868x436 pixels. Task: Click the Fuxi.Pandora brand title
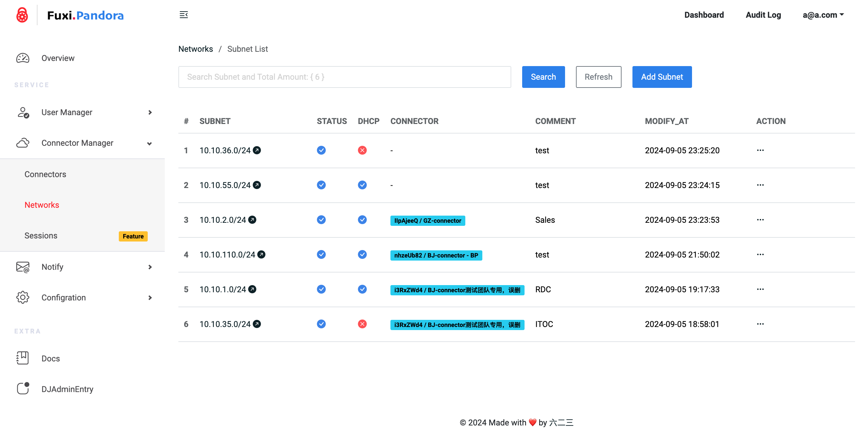click(x=85, y=15)
